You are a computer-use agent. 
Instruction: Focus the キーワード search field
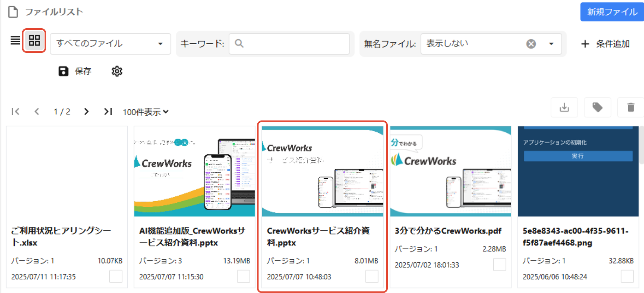pos(289,44)
